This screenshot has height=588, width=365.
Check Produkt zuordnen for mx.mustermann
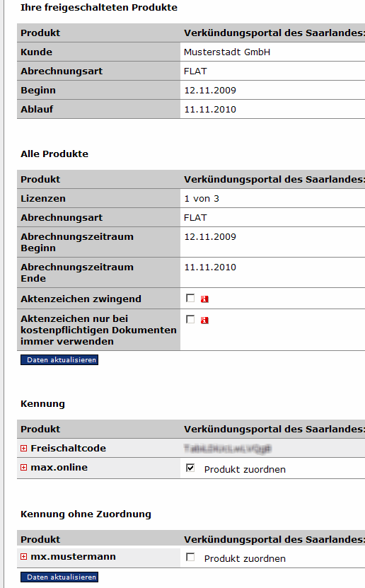(190, 557)
